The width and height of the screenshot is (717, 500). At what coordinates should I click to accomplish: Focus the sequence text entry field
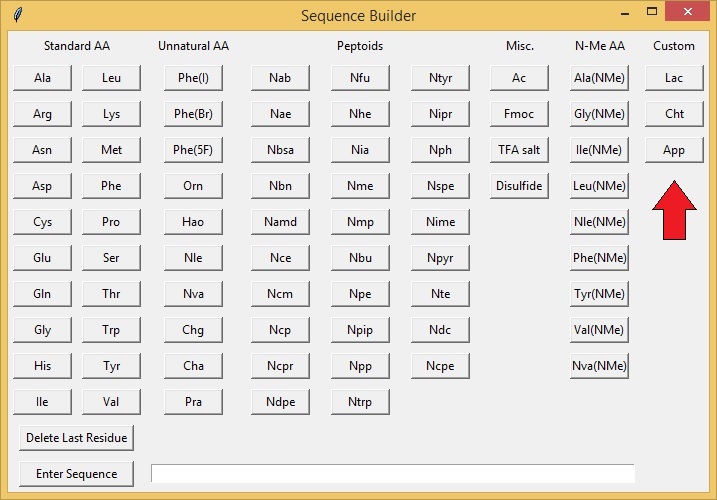392,473
